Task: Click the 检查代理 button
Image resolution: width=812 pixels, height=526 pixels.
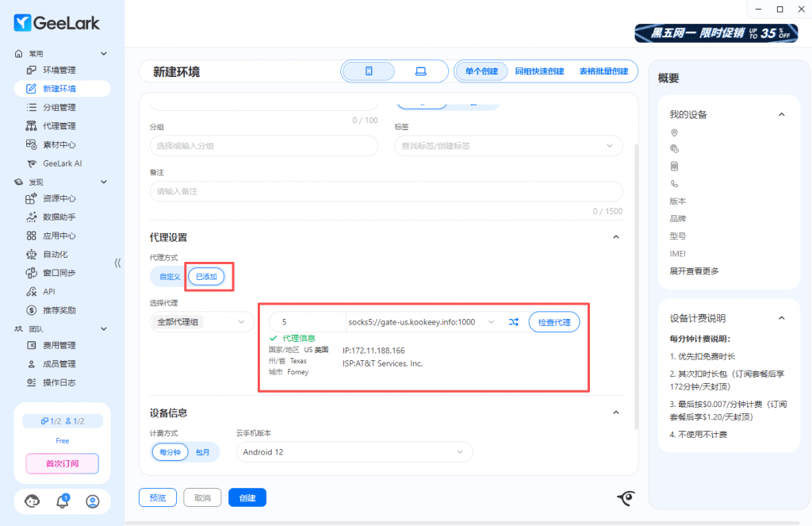Action: [554, 322]
